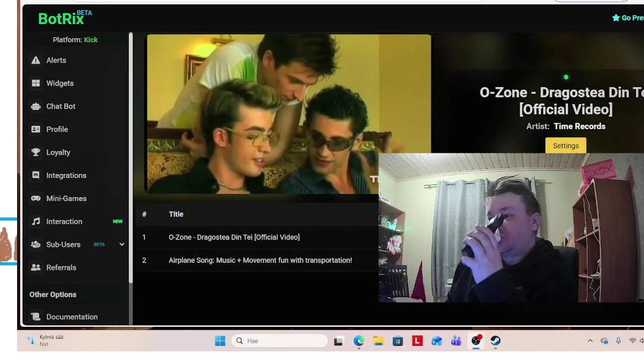This screenshot has height=362, width=644.
Task: Open the Interaction music note icon
Action: [36, 222]
